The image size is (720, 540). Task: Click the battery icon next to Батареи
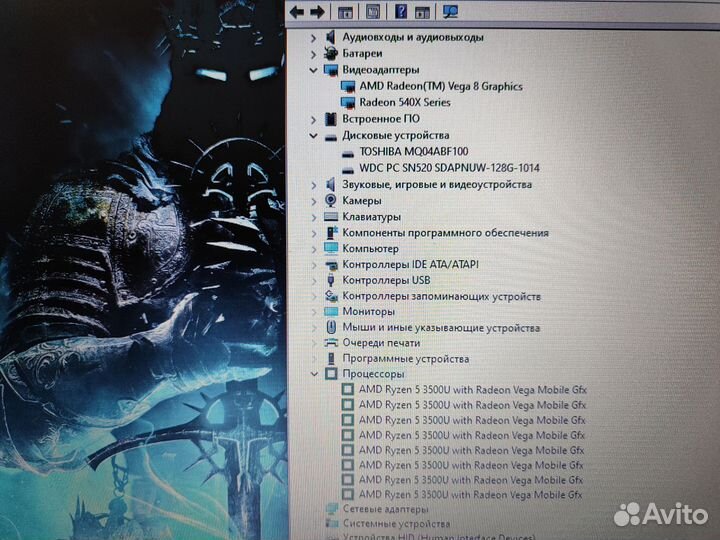[x=331, y=53]
